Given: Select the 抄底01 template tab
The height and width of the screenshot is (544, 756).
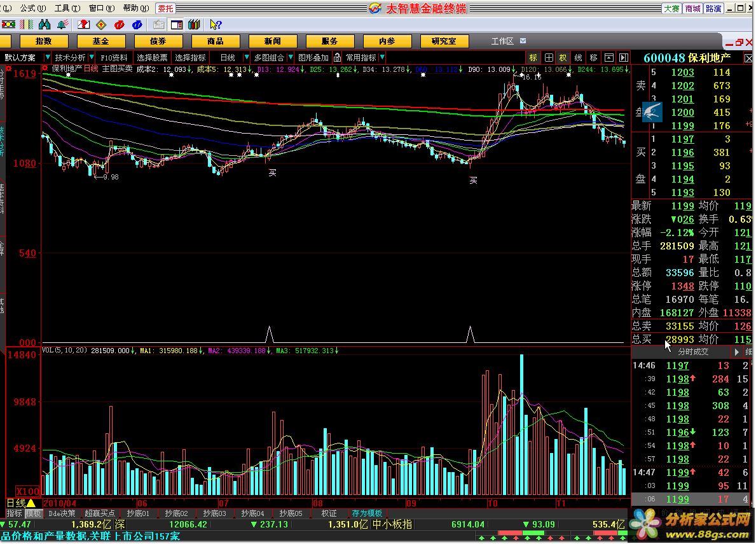Looking at the screenshot, I should tap(138, 513).
